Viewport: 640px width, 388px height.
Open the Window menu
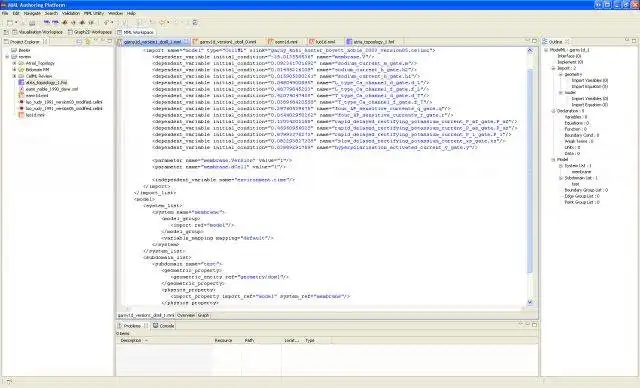coord(115,13)
